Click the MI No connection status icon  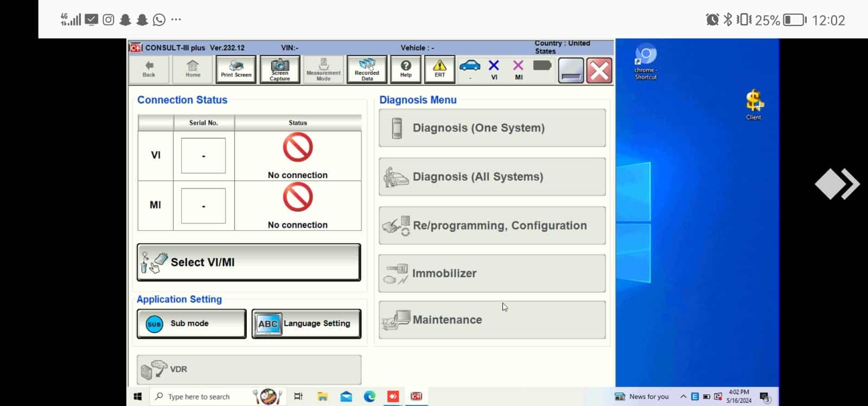[298, 197]
